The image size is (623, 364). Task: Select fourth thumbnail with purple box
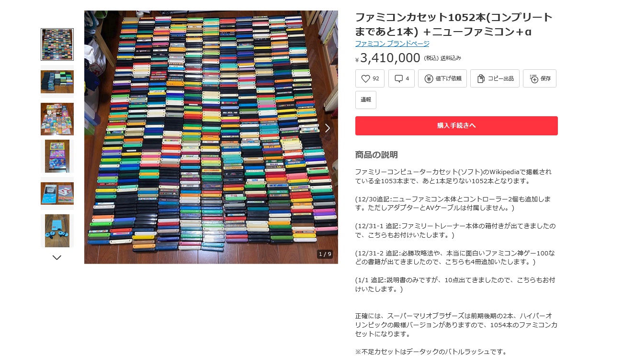pos(57,156)
